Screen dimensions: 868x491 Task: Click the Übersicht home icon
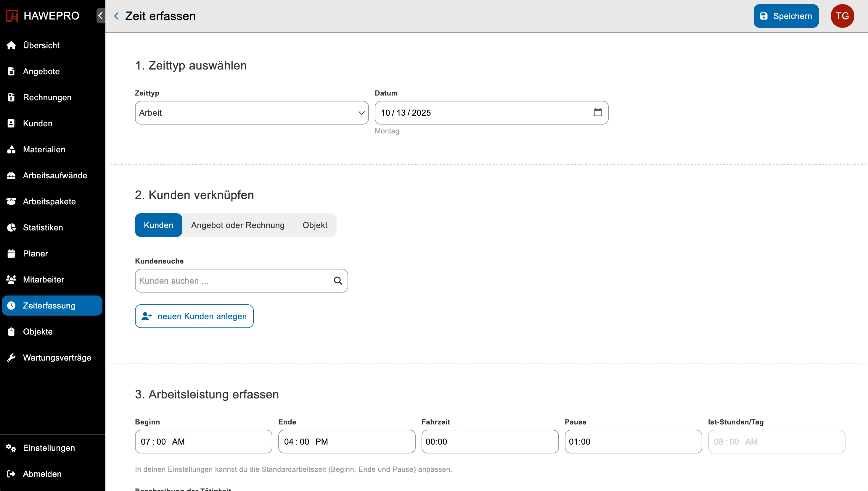click(x=11, y=45)
